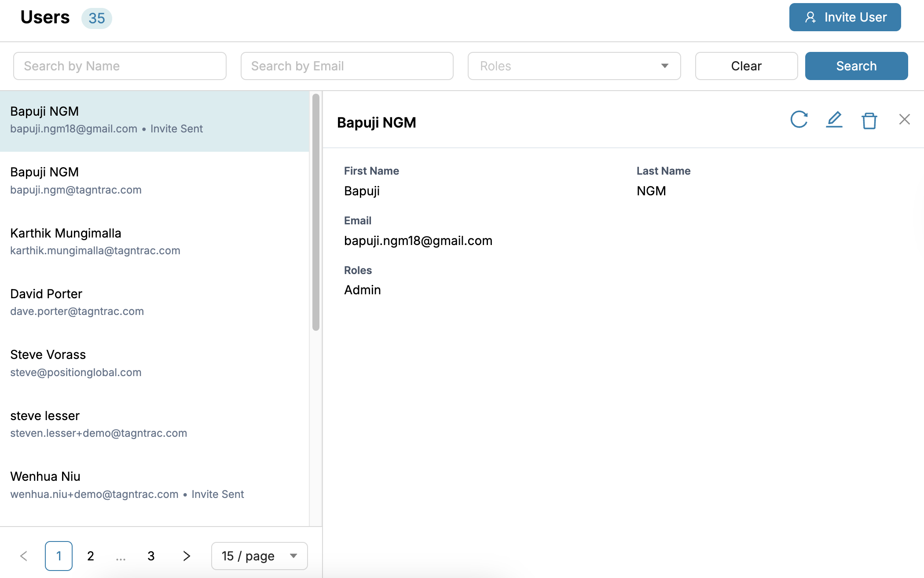The height and width of the screenshot is (578, 924).
Task: Close the user details panel
Action: tap(904, 119)
